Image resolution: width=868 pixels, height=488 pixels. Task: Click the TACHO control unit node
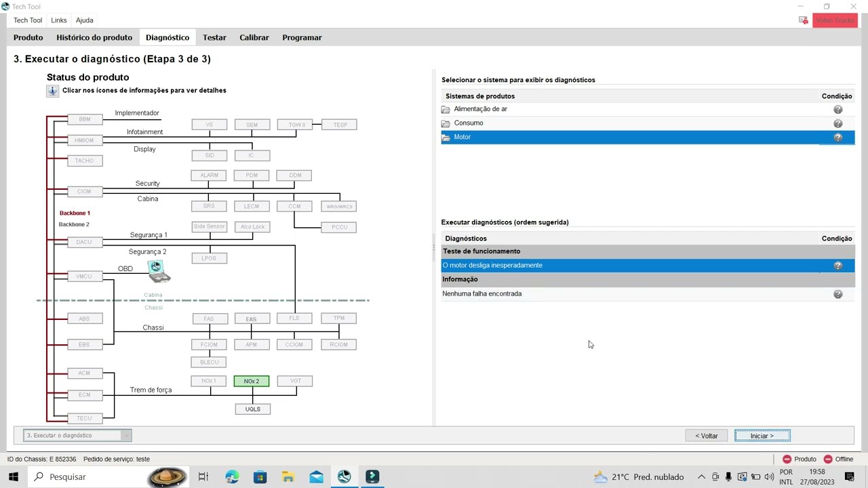85,161
